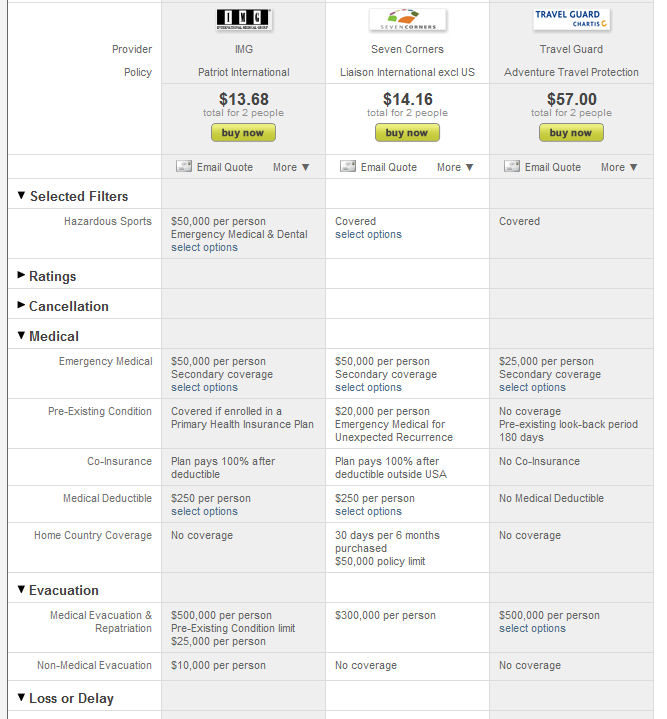Buy the $57.00 Travel Guard policy

click(x=571, y=133)
